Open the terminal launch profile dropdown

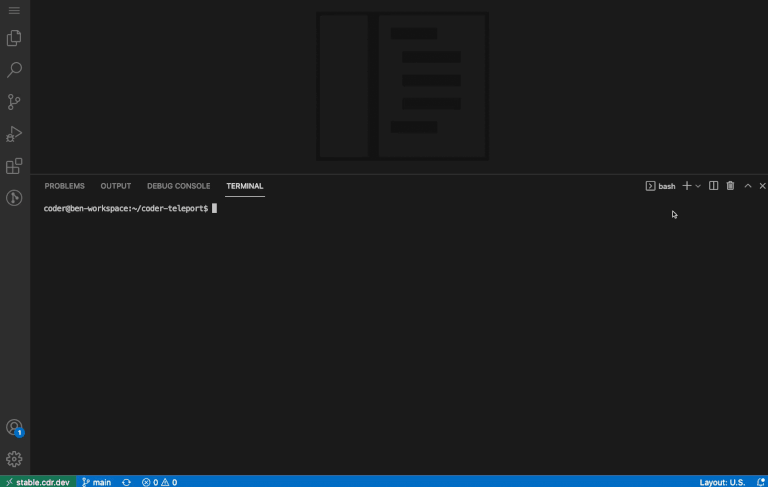click(698, 186)
